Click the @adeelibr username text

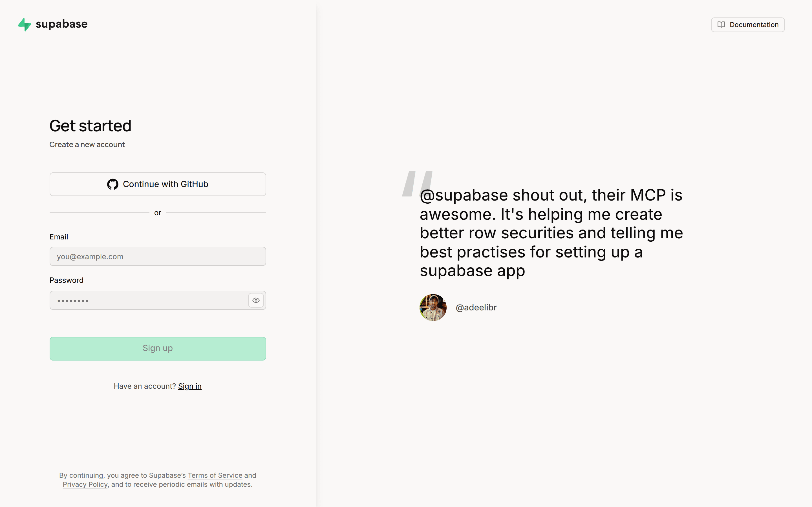pyautogui.click(x=476, y=308)
